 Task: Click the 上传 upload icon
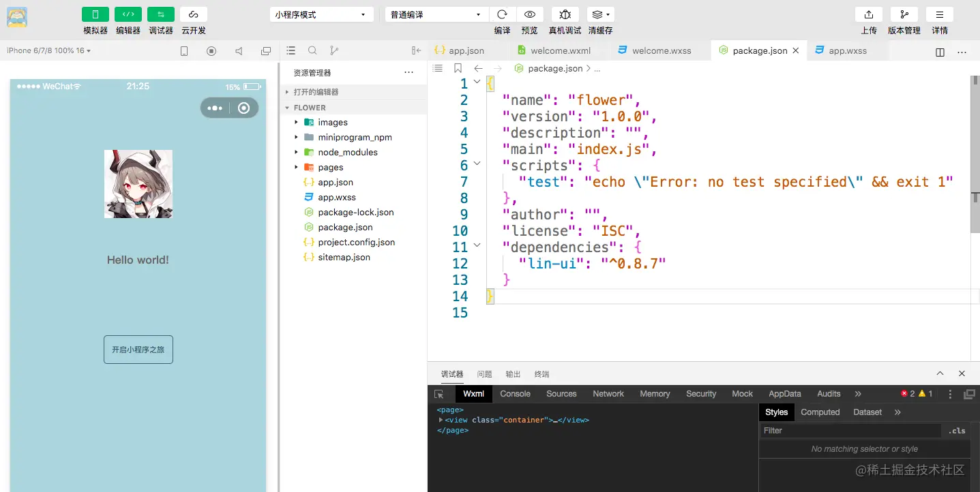coord(869,14)
